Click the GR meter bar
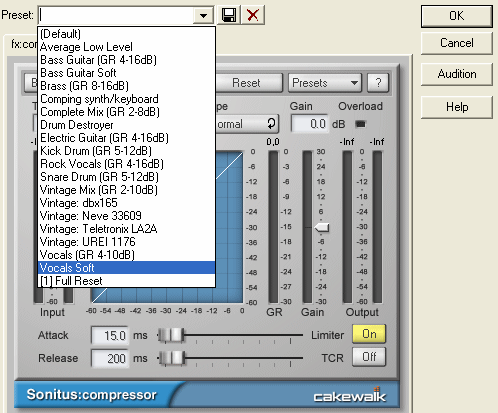This screenshot has height=413, width=498. click(x=273, y=227)
